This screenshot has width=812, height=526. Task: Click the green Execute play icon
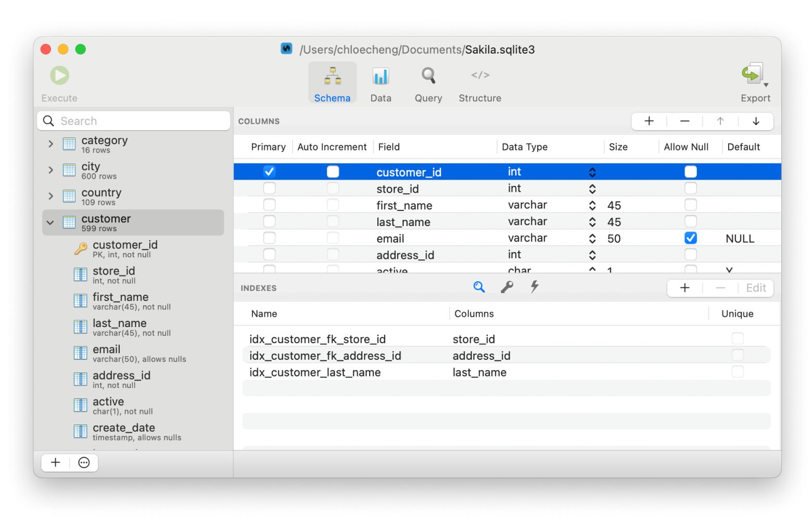(59, 76)
